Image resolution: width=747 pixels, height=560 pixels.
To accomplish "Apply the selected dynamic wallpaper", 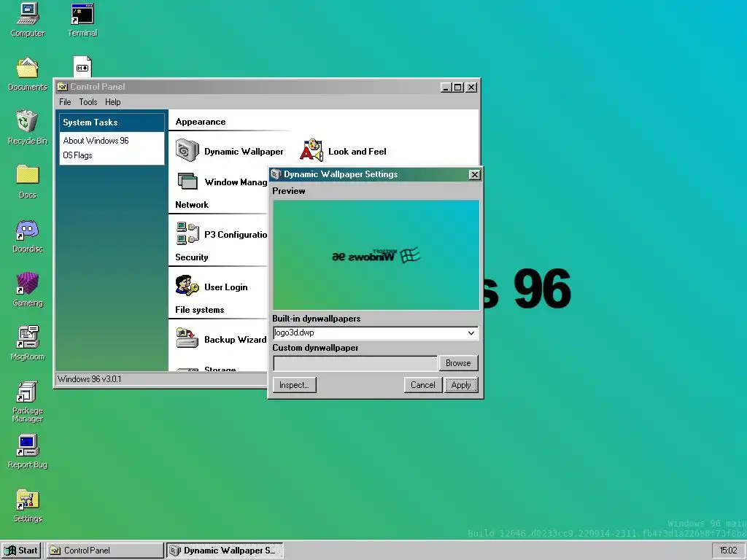I will [x=461, y=385].
